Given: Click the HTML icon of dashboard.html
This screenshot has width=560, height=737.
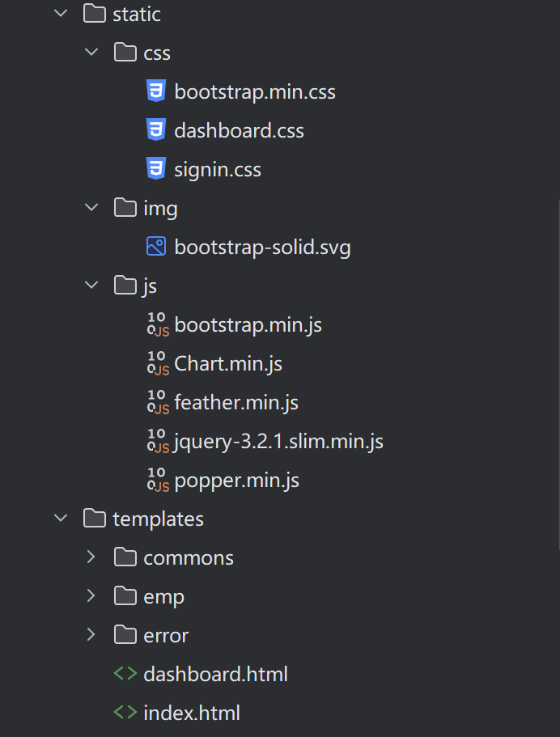Looking at the screenshot, I should coord(125,674).
